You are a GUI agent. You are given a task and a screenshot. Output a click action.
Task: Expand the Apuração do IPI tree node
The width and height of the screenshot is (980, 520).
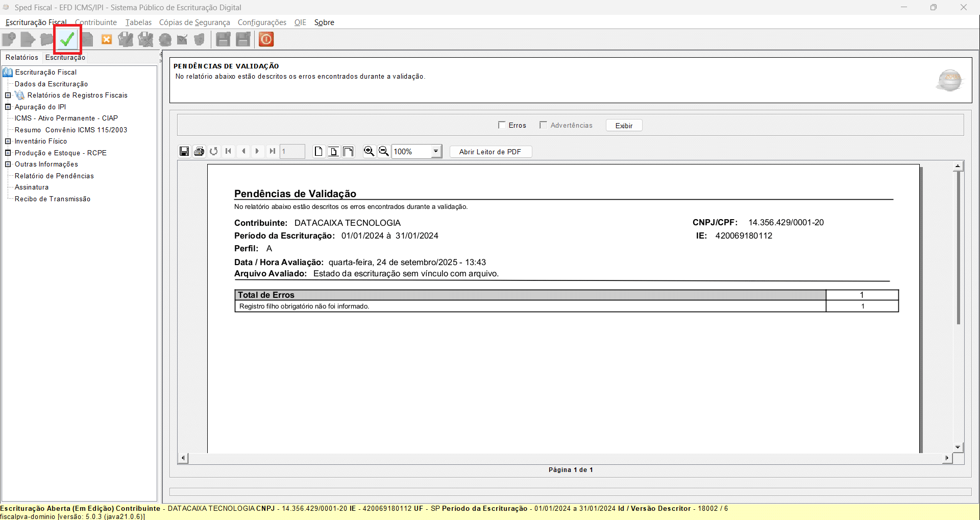pyautogui.click(x=8, y=107)
